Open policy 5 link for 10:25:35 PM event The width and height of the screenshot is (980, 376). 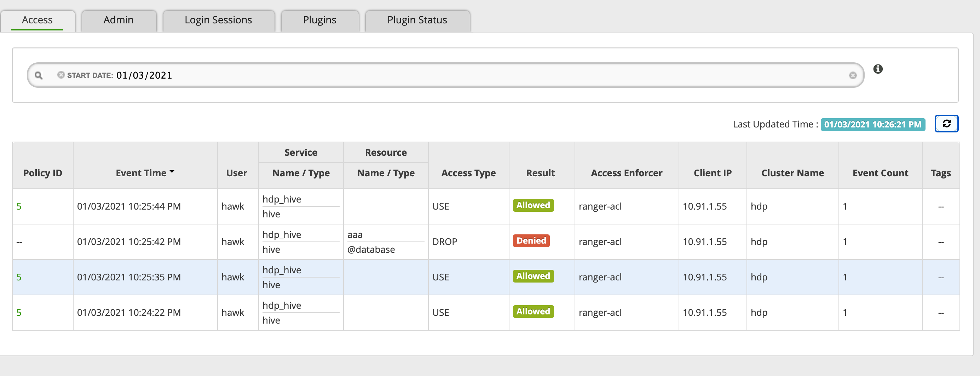click(x=19, y=277)
